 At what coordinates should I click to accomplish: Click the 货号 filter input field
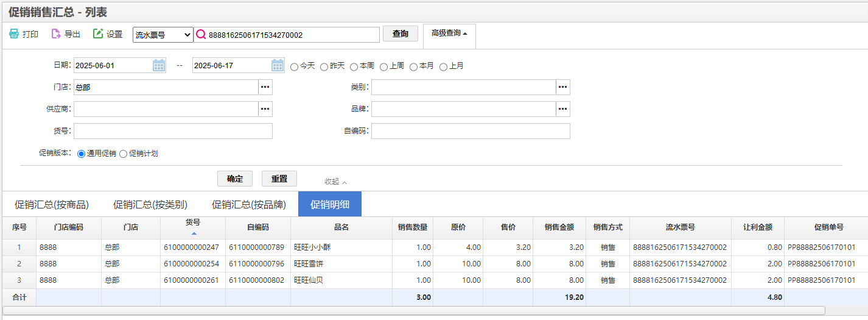pyautogui.click(x=173, y=131)
